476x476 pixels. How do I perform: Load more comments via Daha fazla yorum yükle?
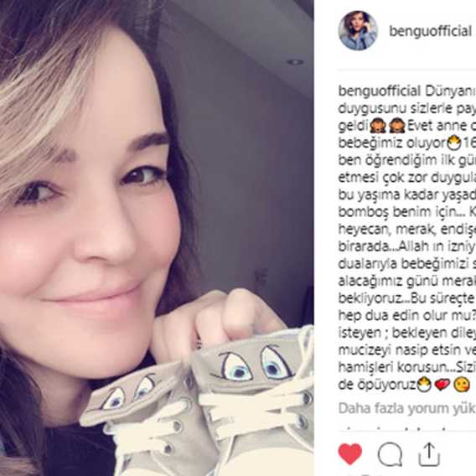(407, 408)
